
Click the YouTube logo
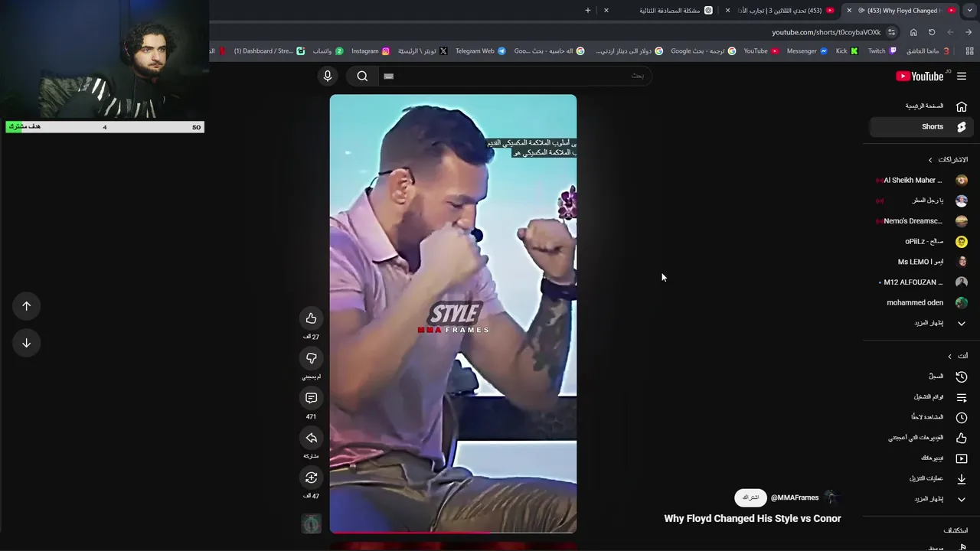920,76
